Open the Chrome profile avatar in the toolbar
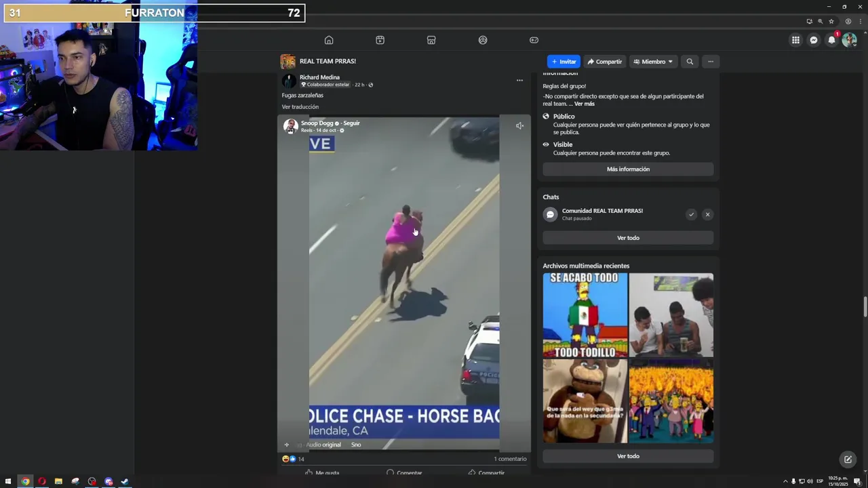Viewport: 868px width, 488px height. tap(848, 21)
